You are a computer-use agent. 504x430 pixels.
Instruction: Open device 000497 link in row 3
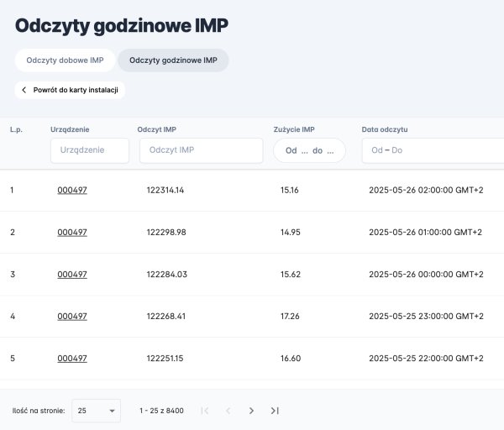(x=72, y=275)
